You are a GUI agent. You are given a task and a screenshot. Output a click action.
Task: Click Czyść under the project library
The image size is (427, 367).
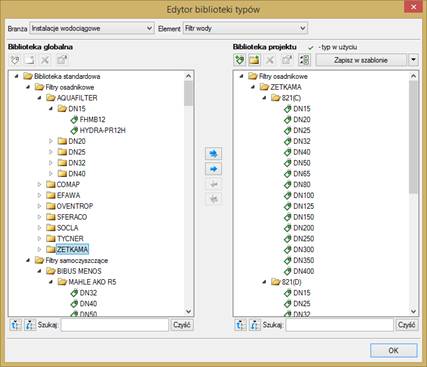pyautogui.click(x=406, y=325)
